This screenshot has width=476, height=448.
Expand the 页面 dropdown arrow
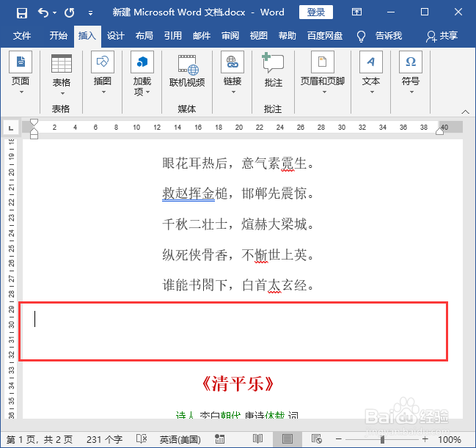(21, 92)
